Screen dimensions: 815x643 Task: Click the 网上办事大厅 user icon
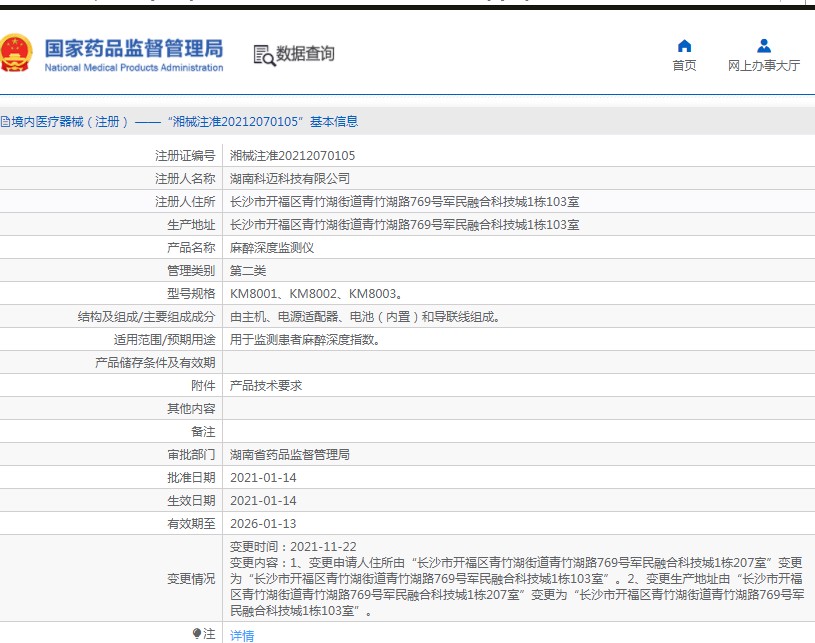pos(764,46)
